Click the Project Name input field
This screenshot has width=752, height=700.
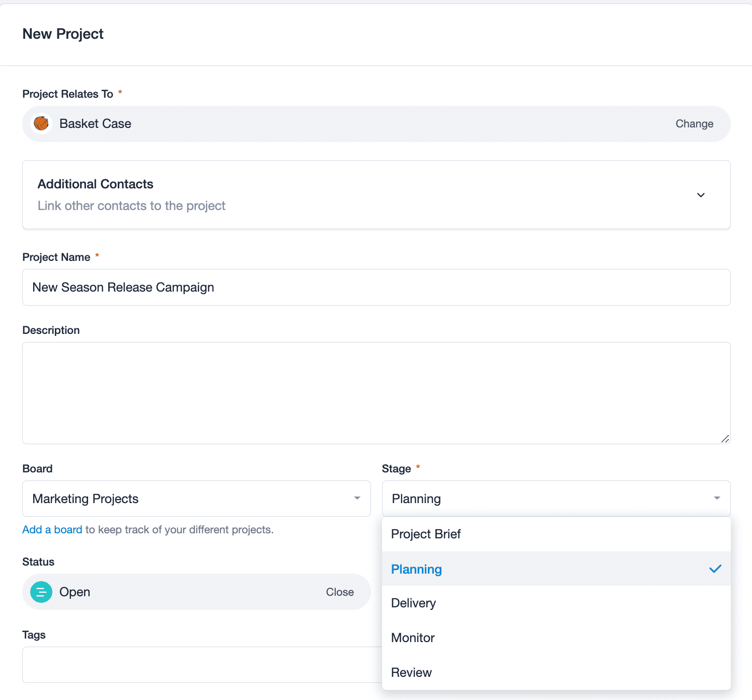point(377,287)
